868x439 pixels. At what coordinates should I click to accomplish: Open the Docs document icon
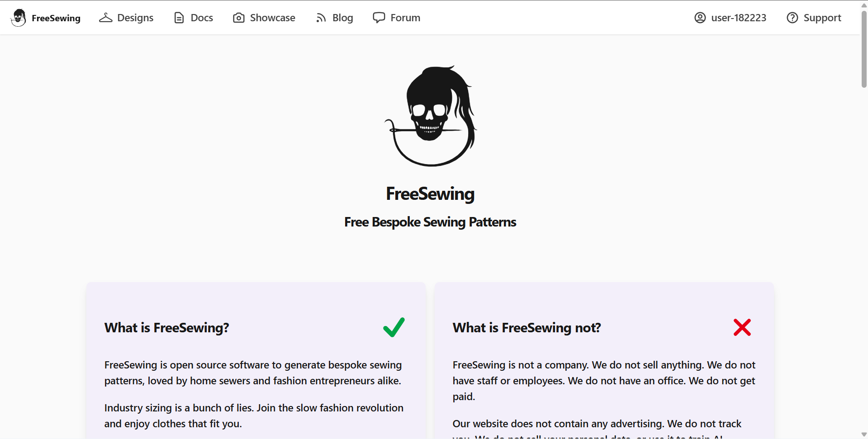pyautogui.click(x=178, y=17)
